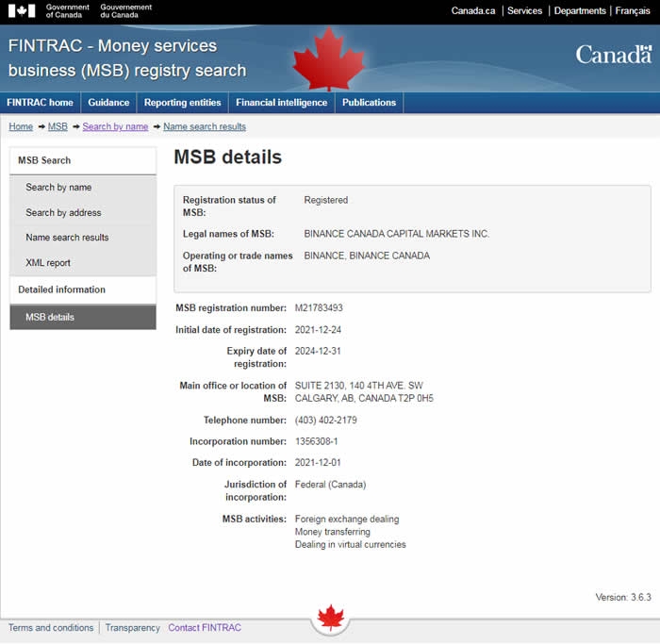
Task: Open the FINTRAC home menu item
Action: click(x=40, y=103)
